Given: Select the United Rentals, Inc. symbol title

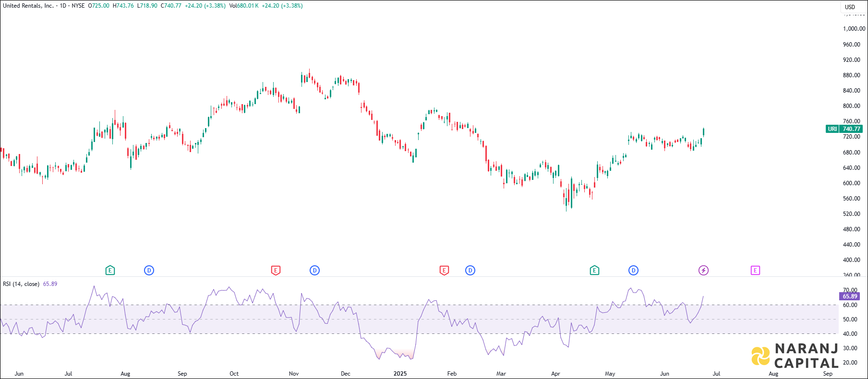Looking at the screenshot, I should pos(28,6).
